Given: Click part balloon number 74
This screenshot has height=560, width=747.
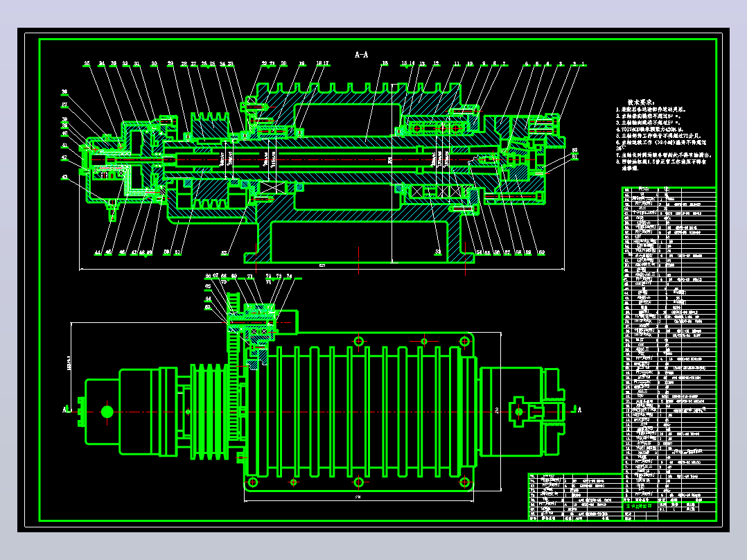Looking at the screenshot, I should coord(289,277).
